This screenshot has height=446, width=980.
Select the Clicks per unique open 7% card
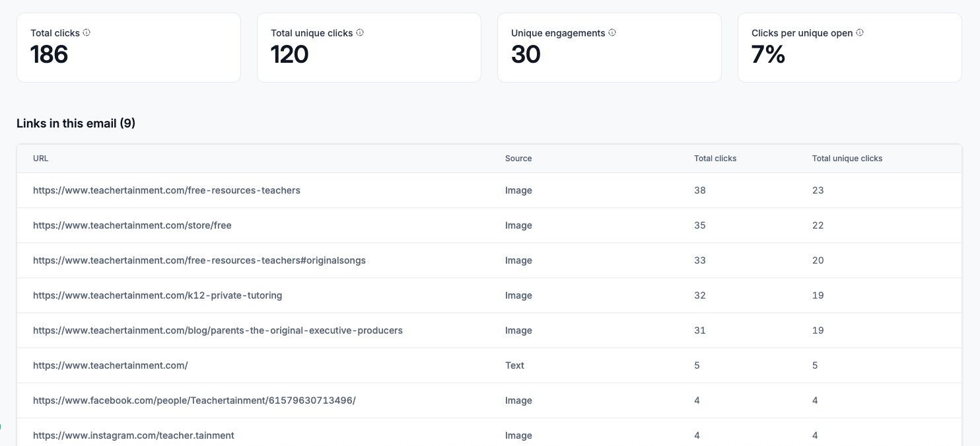coord(850,48)
